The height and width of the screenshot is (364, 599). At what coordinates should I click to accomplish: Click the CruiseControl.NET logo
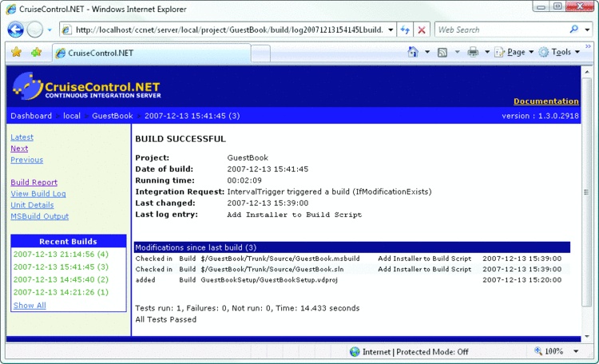(87, 86)
